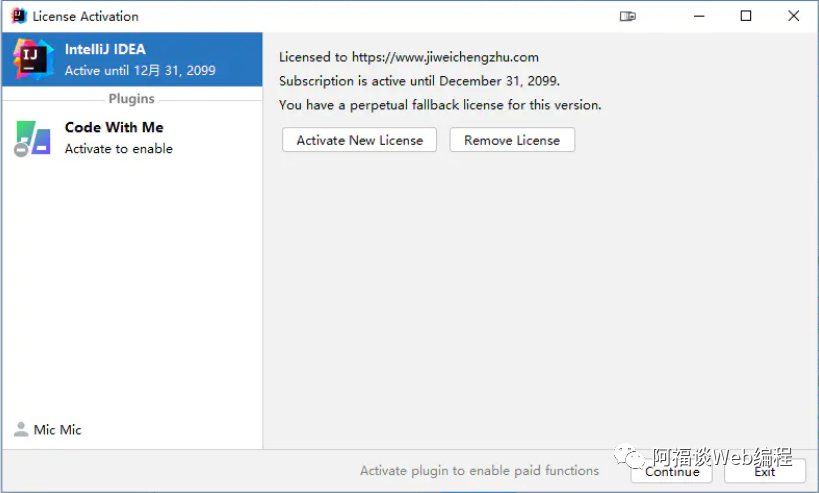Click the IntelliJ IDEA logo icon
Image resolution: width=819 pixels, height=493 pixels.
pos(33,59)
